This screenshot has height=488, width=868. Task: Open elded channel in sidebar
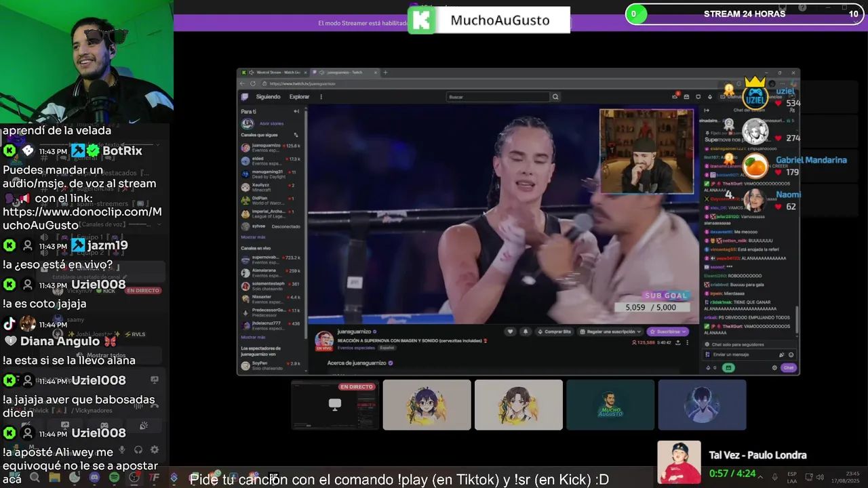coord(271,161)
